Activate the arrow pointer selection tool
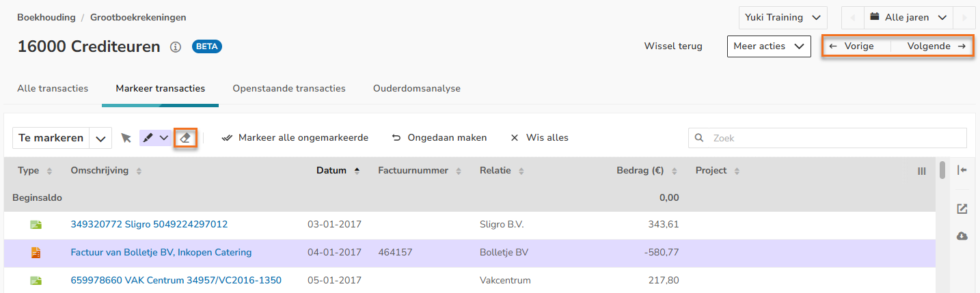 tap(126, 138)
